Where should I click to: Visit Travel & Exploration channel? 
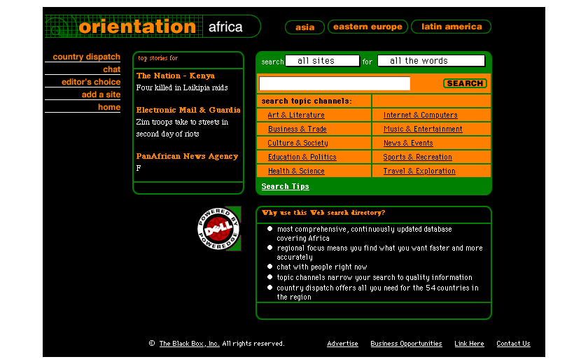419,171
